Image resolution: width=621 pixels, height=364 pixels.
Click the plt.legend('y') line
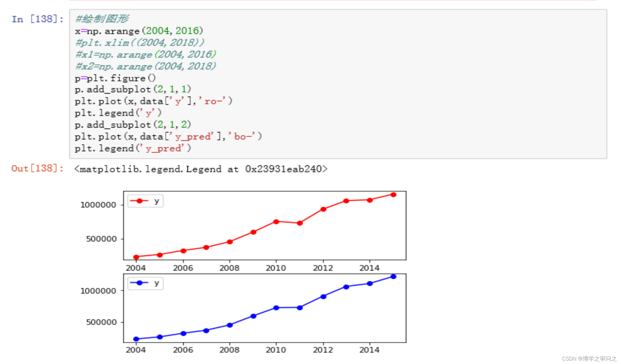(x=118, y=113)
